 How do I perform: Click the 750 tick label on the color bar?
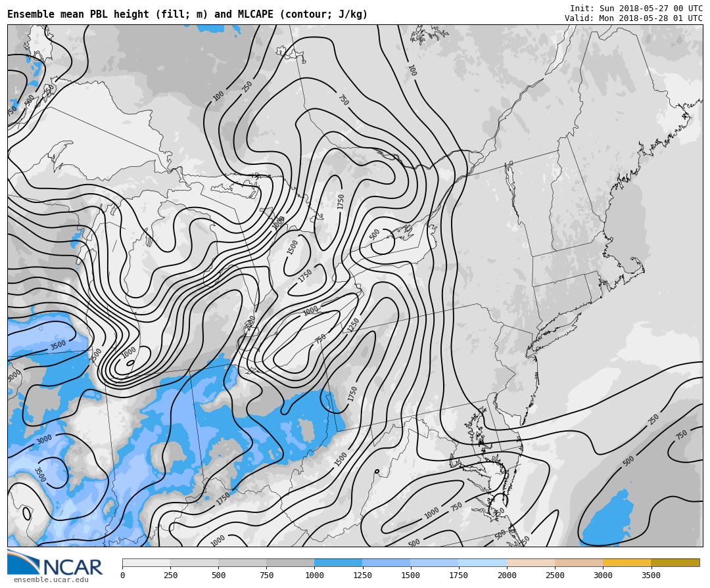(x=266, y=576)
